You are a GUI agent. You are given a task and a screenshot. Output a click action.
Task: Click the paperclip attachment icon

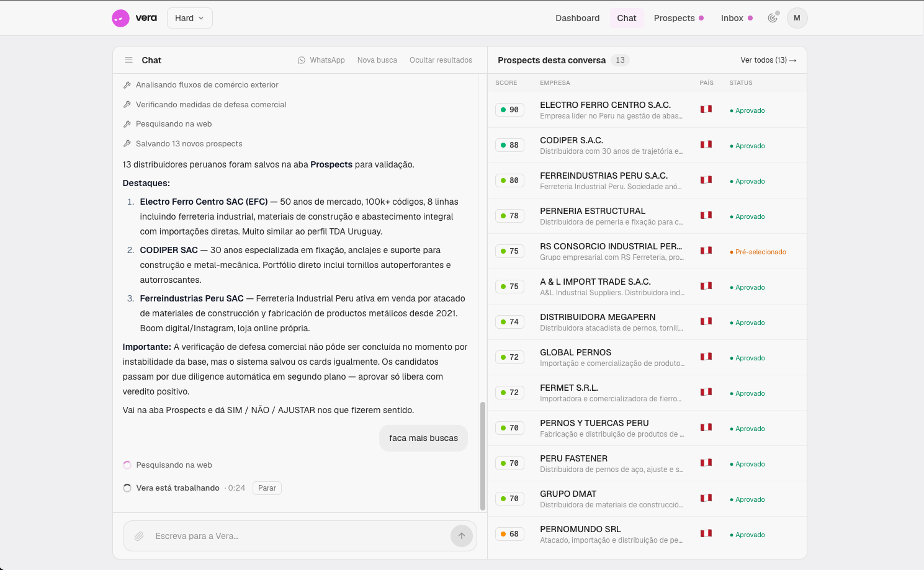coord(139,536)
